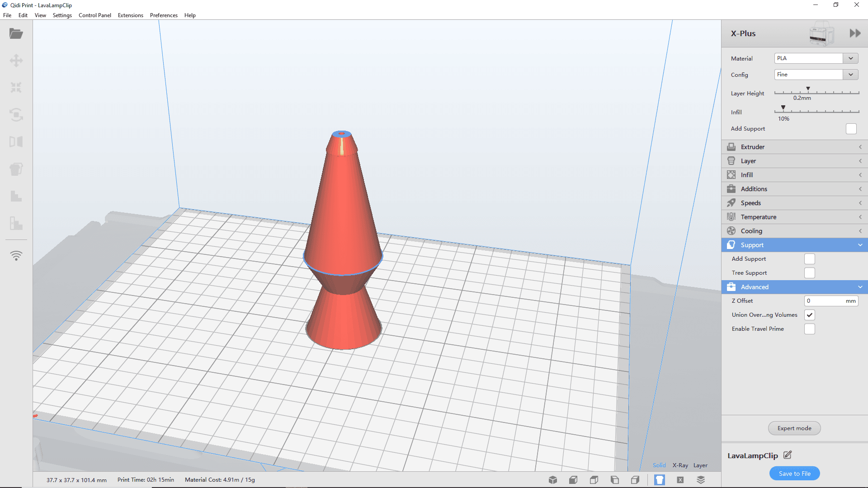Enable Travel Prime checkbox

pyautogui.click(x=810, y=329)
